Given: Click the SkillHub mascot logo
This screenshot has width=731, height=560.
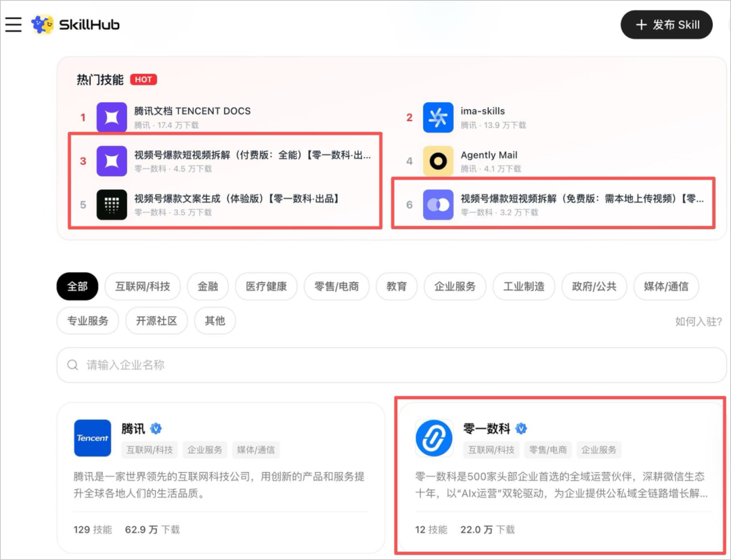Looking at the screenshot, I should [42, 24].
